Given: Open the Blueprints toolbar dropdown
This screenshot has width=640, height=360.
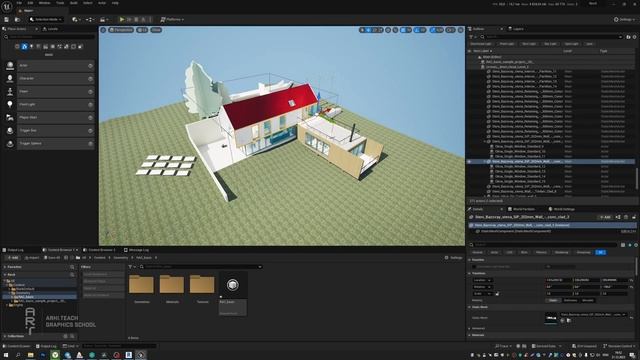Looking at the screenshot, I should point(90,19).
